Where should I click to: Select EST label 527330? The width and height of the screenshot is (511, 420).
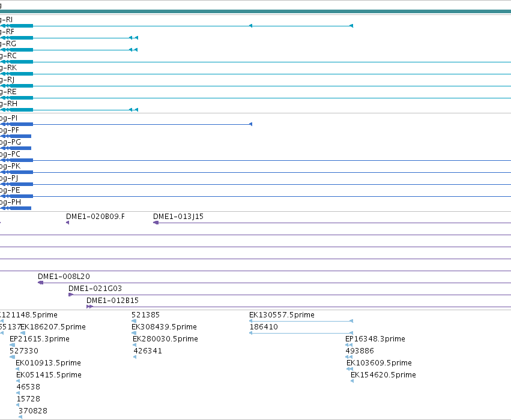pyautogui.click(x=24, y=351)
